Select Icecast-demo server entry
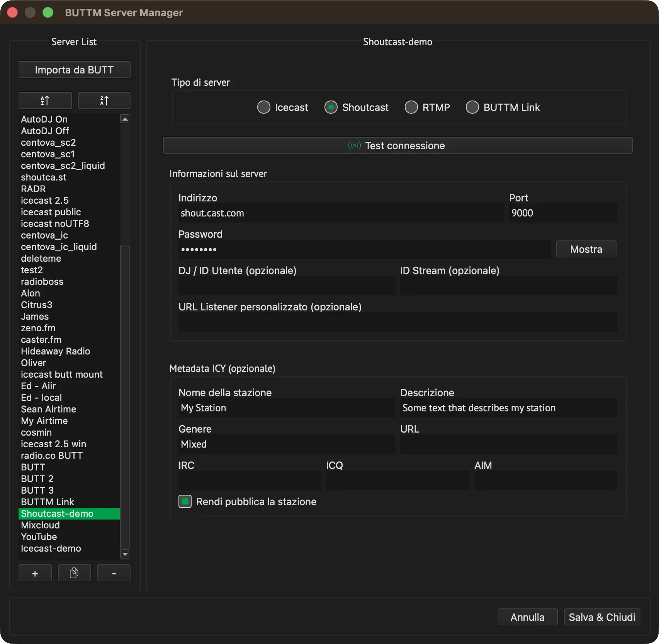 pyautogui.click(x=69, y=548)
